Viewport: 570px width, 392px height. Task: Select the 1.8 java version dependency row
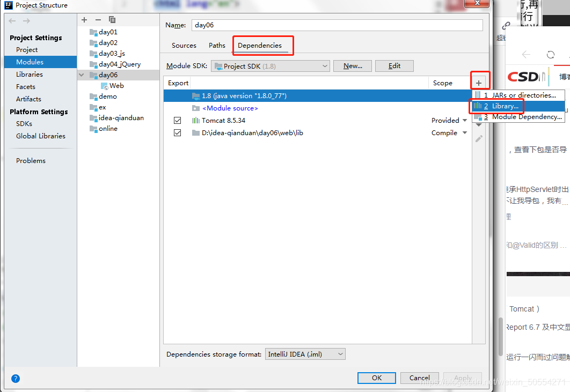(x=317, y=96)
